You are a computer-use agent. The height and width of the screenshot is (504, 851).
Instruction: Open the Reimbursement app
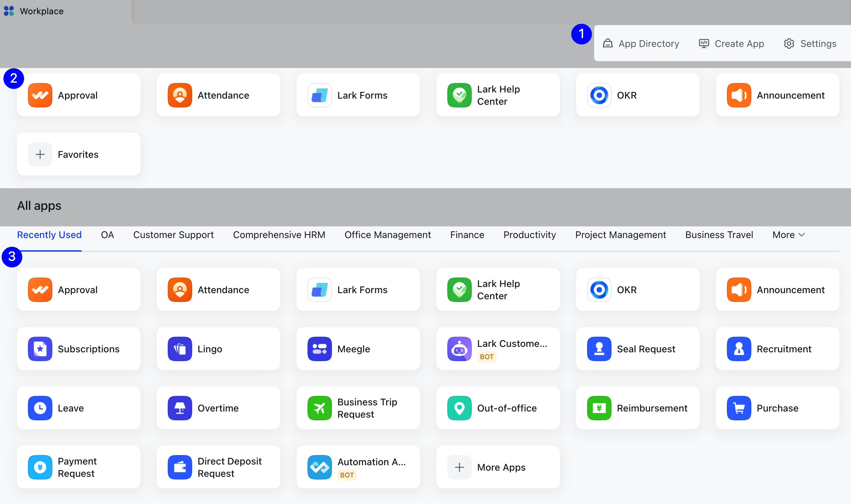pyautogui.click(x=638, y=408)
